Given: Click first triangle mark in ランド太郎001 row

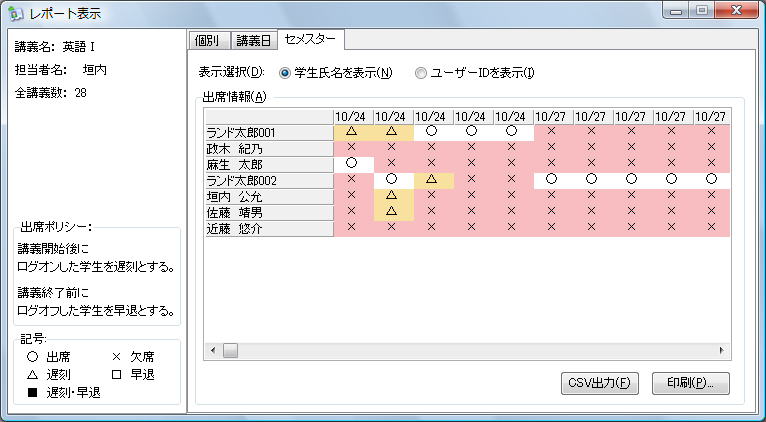Looking at the screenshot, I should click(351, 132).
